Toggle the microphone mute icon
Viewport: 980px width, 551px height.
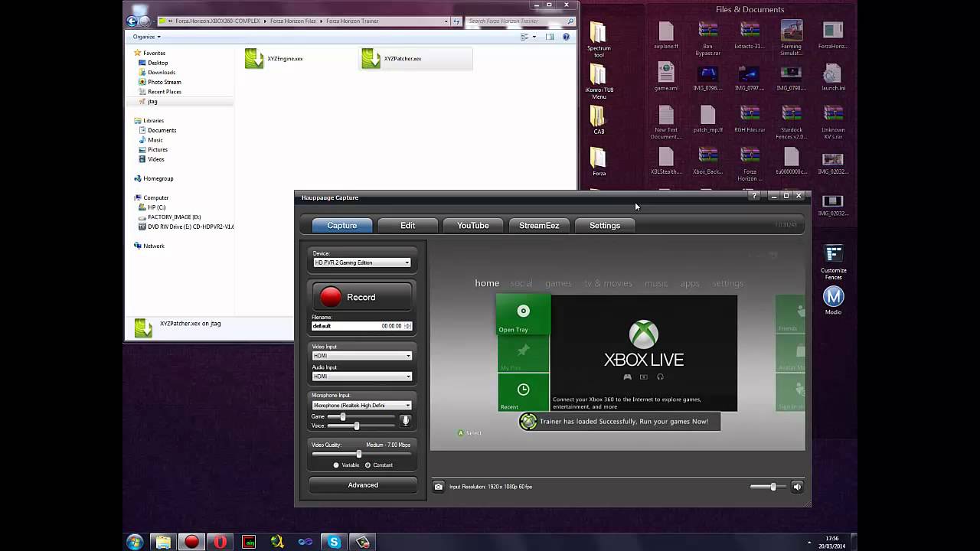click(x=406, y=420)
